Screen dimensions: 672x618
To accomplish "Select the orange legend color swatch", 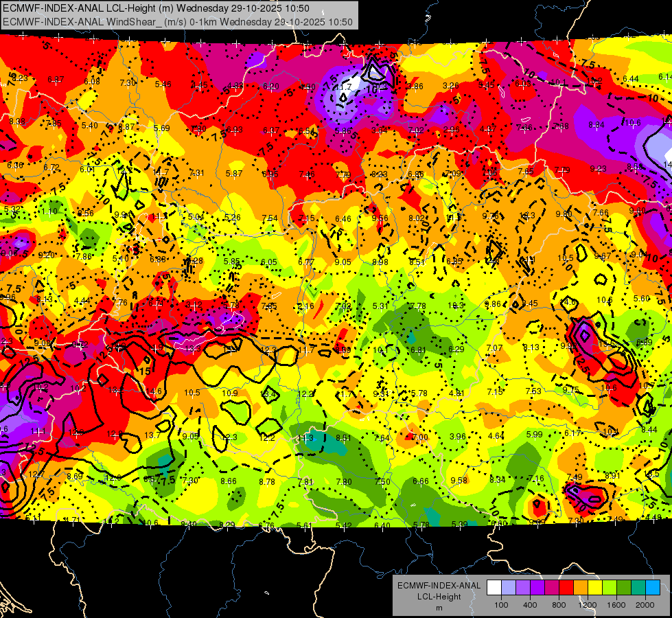I will [581, 587].
